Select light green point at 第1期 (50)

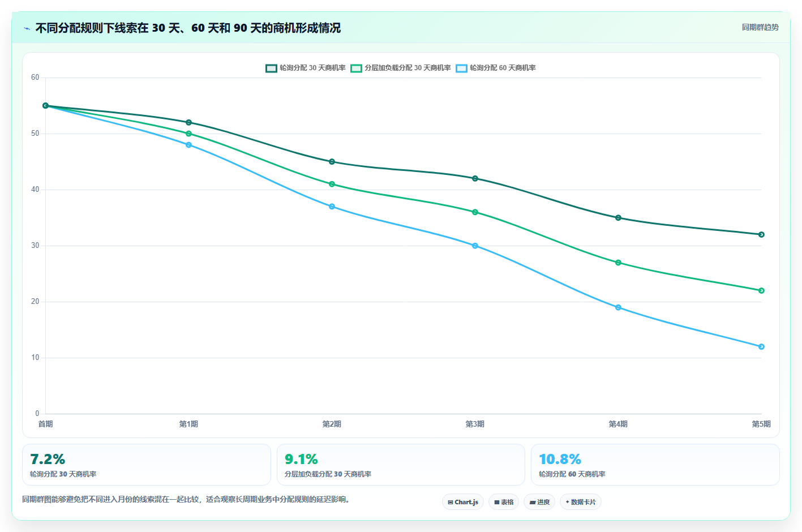point(189,134)
